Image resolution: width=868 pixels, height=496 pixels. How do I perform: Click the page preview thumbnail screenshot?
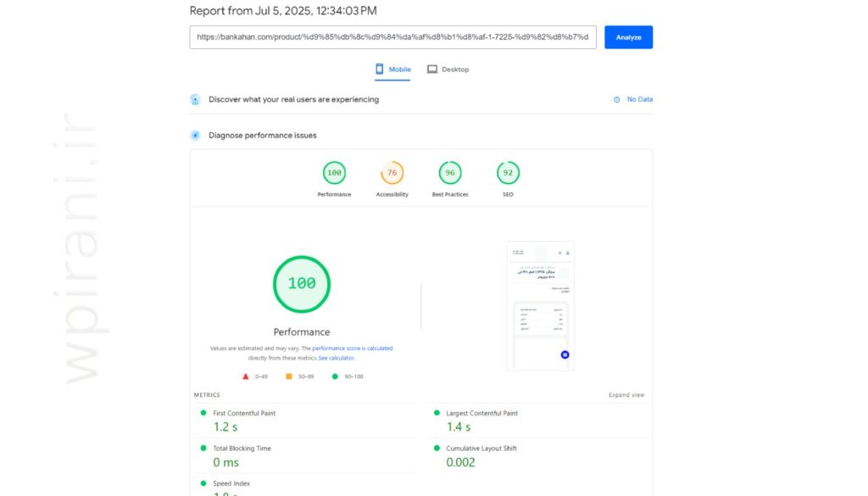coord(540,305)
